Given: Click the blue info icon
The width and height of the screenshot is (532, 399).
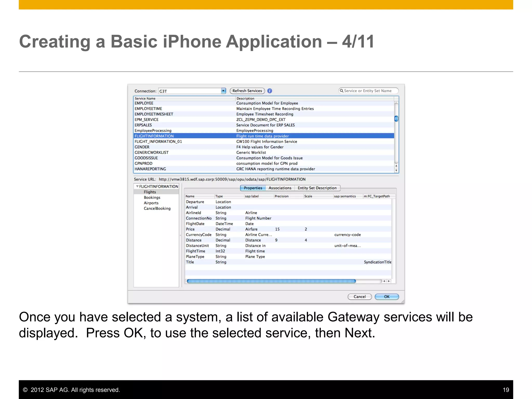Looking at the screenshot, I should point(270,91).
